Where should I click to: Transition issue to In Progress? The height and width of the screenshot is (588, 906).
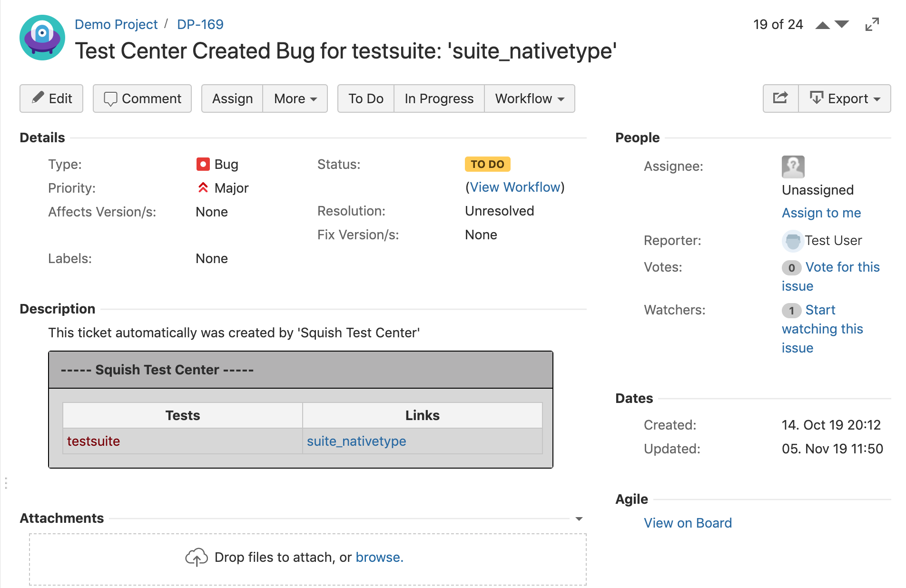pos(439,98)
